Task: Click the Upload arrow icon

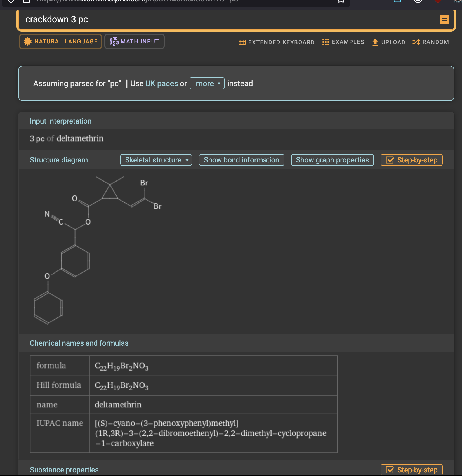Action: point(375,42)
